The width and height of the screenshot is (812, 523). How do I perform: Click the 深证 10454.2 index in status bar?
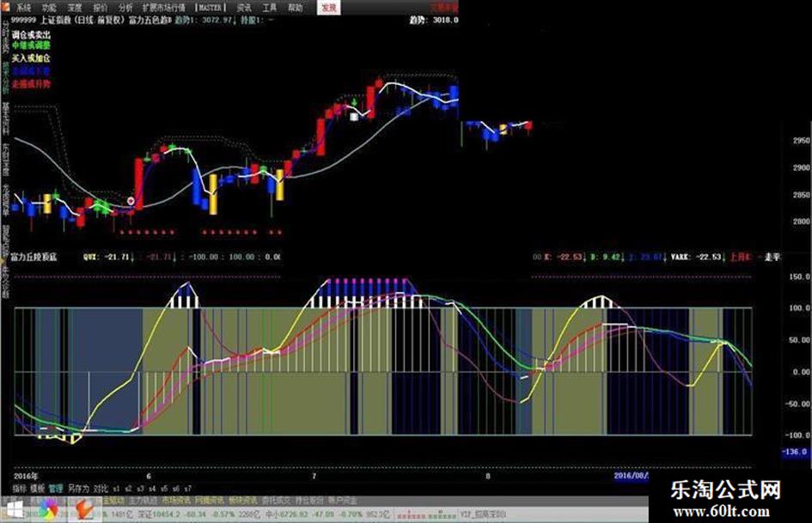point(157,514)
